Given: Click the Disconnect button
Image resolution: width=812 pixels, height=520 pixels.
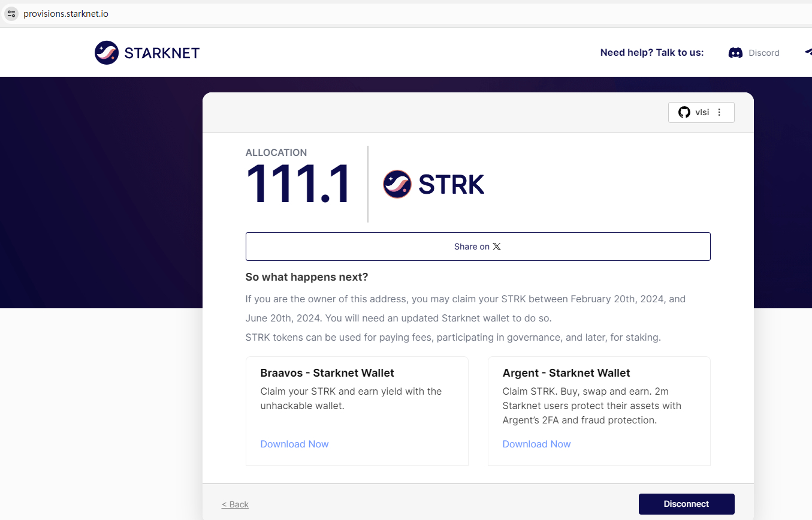Looking at the screenshot, I should point(686,504).
